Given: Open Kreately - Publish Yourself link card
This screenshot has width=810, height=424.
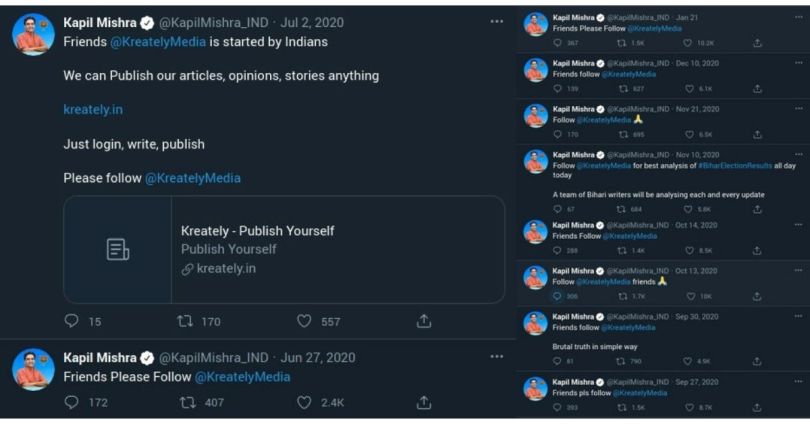Looking at the screenshot, I should coord(283,249).
